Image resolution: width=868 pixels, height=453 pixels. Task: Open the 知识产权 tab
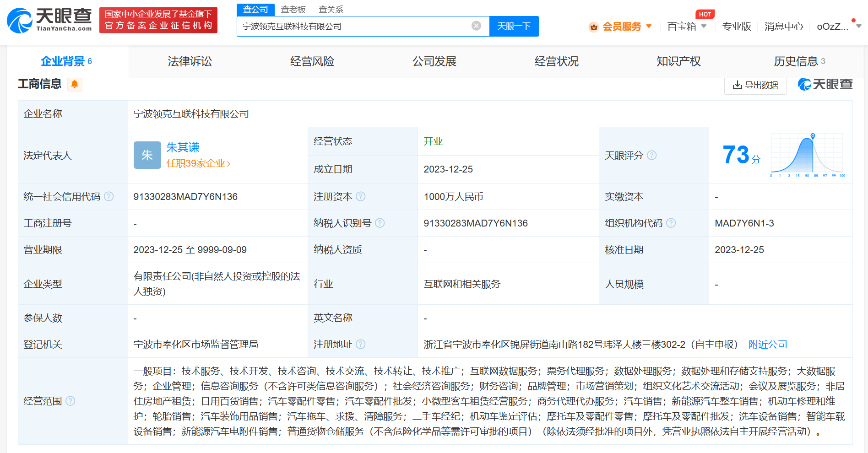pos(678,61)
